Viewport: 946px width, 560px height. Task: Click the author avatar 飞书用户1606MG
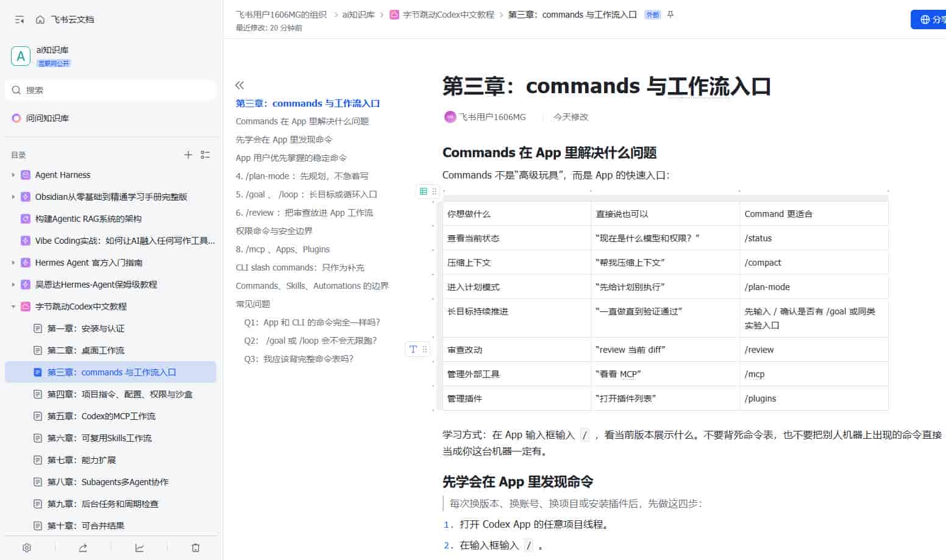click(450, 117)
